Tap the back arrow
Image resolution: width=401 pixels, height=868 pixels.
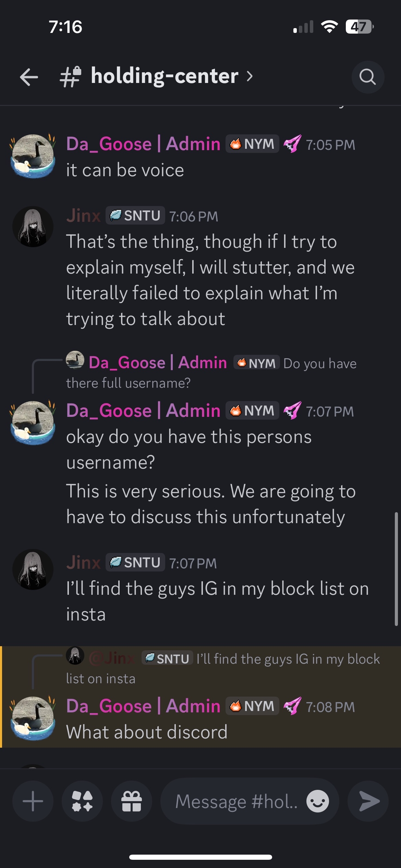tap(29, 77)
